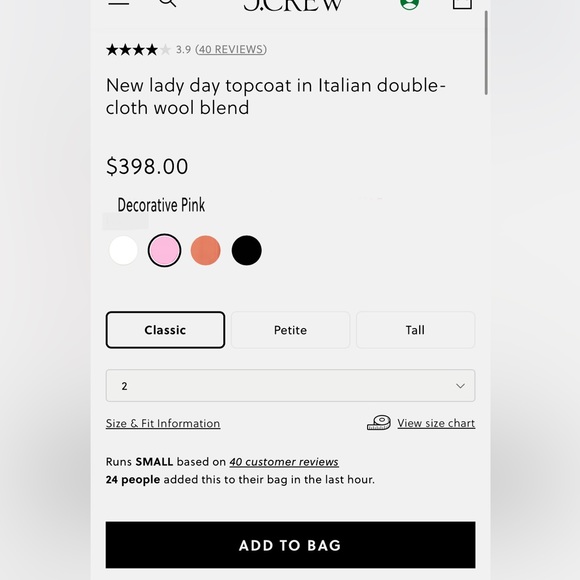Open the shopping bag icon

[x=462, y=4]
